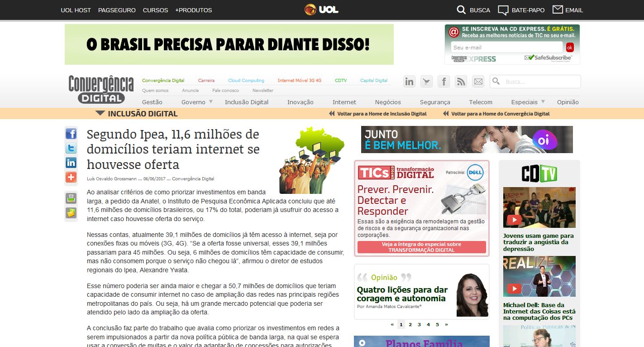Open the Telecom nav item
This screenshot has height=347, width=644.
pyautogui.click(x=481, y=102)
